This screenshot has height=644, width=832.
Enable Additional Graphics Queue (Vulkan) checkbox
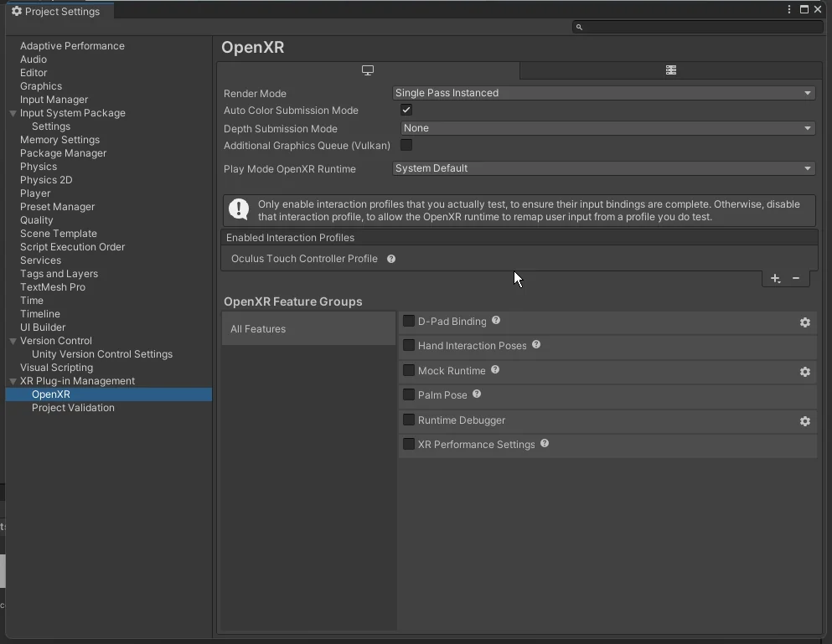(x=406, y=145)
